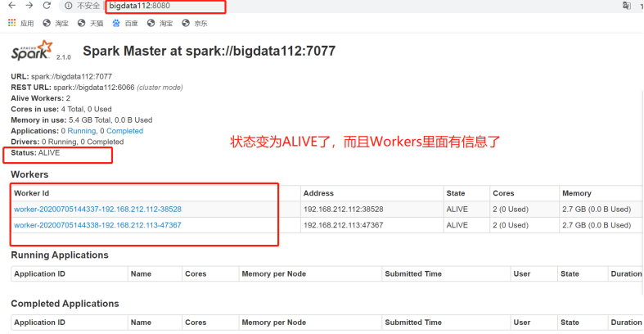Open worker link ending 192.168.212.113-47367
Viewport: 644px width, 334px height.
point(97,225)
